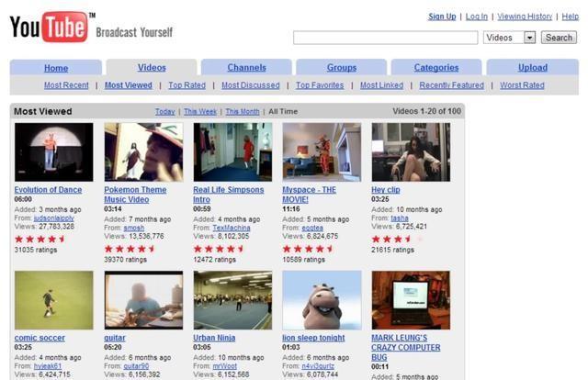Click the comic soccer title link

pos(40,338)
